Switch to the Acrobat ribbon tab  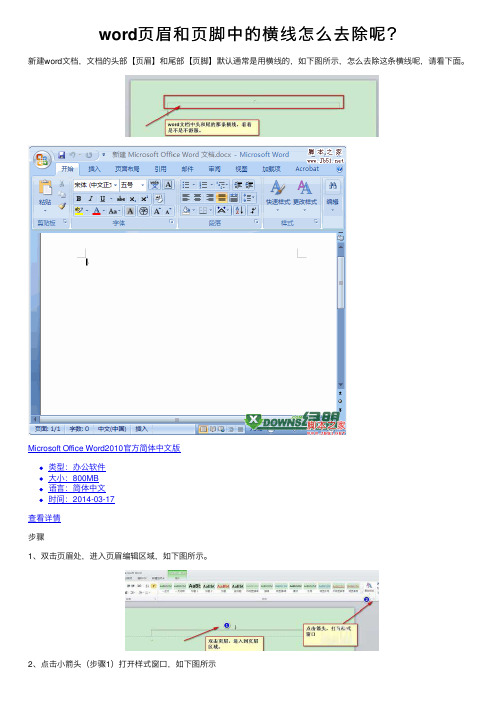point(307,169)
